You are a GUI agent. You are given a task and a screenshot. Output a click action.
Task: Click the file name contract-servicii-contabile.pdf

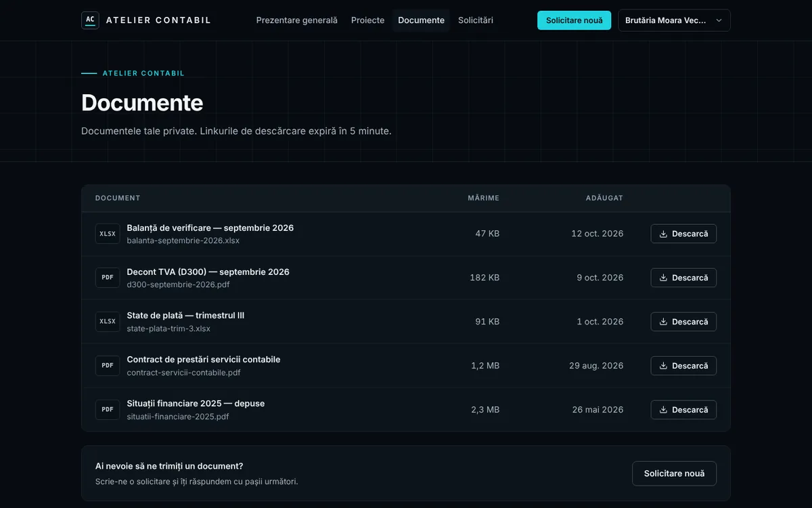tap(184, 373)
